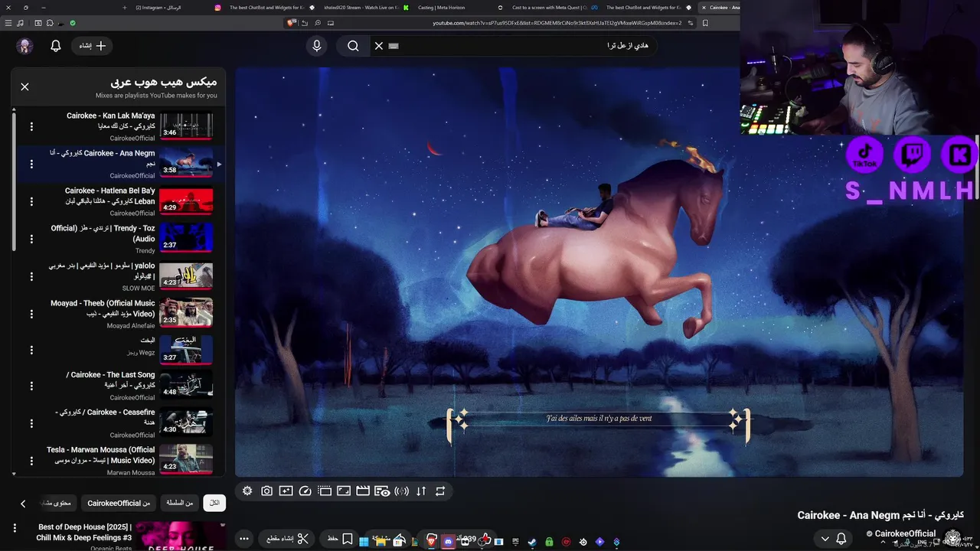Click the video filters sparkle icon

286,491
